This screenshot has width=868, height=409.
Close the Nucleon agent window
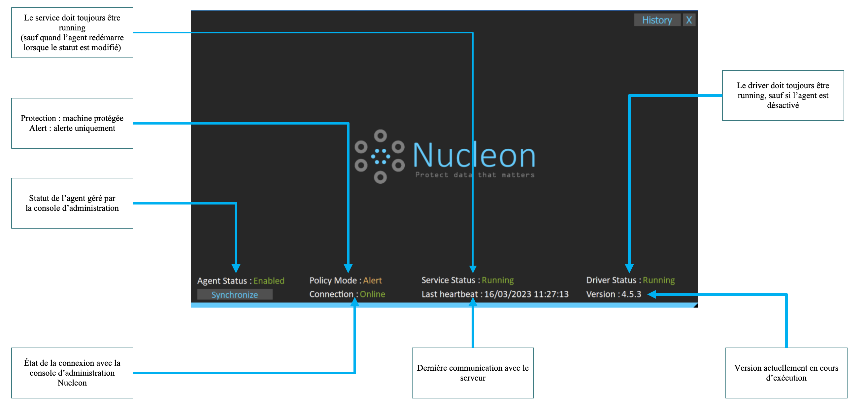689,20
